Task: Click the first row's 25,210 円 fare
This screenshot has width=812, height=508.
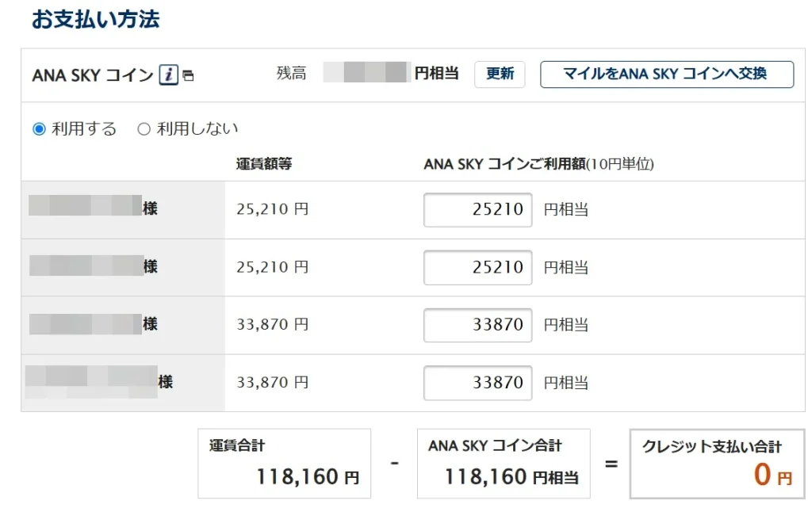Action: tap(273, 209)
